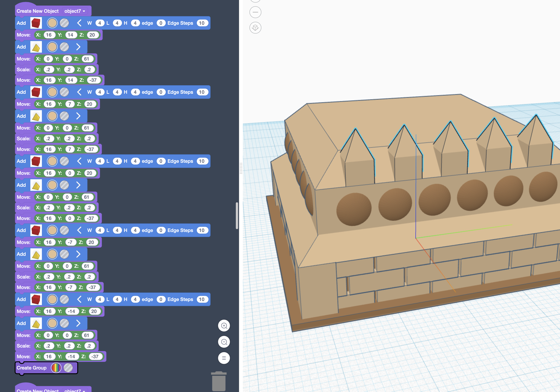Click the yellow pyramid icon in second Add block
Screen dimensions: 560x392
(36, 47)
